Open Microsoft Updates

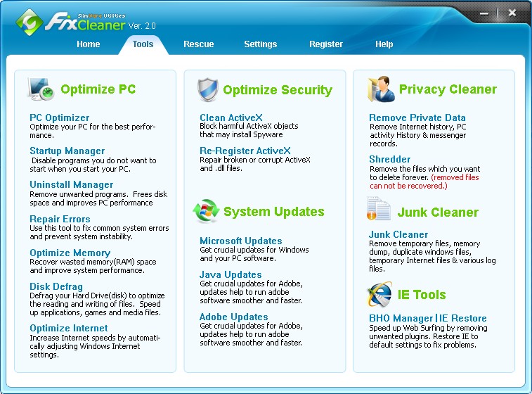point(241,241)
